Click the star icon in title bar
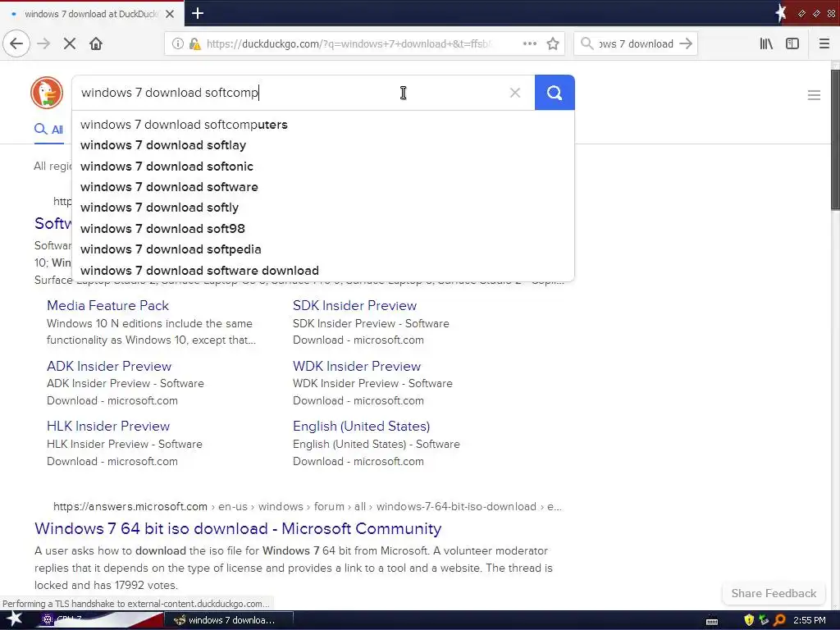 [781, 13]
